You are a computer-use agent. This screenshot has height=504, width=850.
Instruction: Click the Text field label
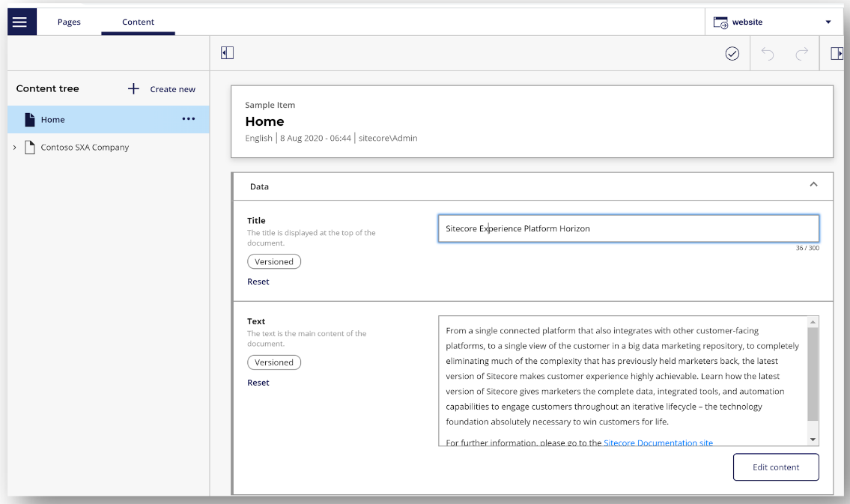pyautogui.click(x=256, y=321)
